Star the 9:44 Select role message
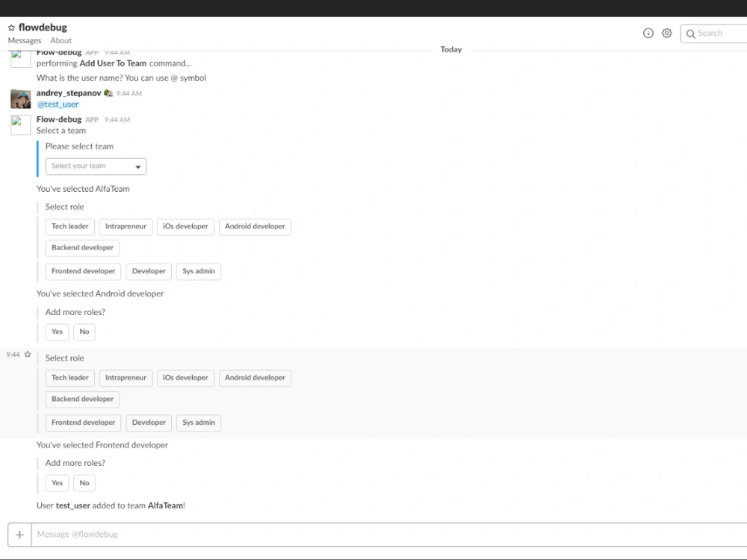 pyautogui.click(x=28, y=354)
